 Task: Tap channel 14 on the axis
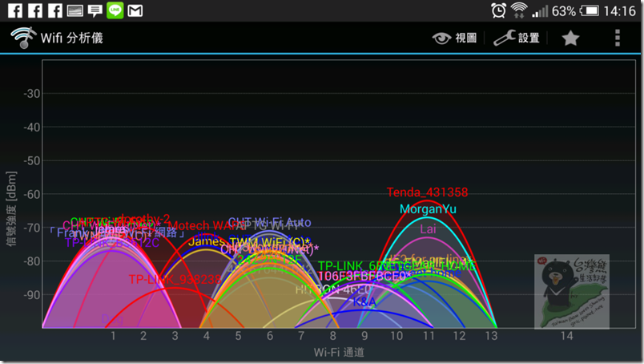click(x=567, y=336)
